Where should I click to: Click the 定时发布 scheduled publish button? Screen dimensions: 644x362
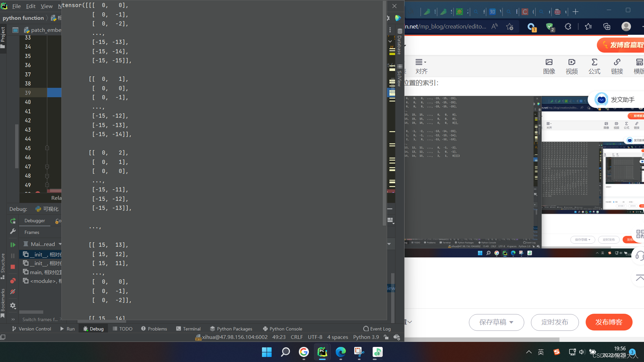tap(554, 322)
